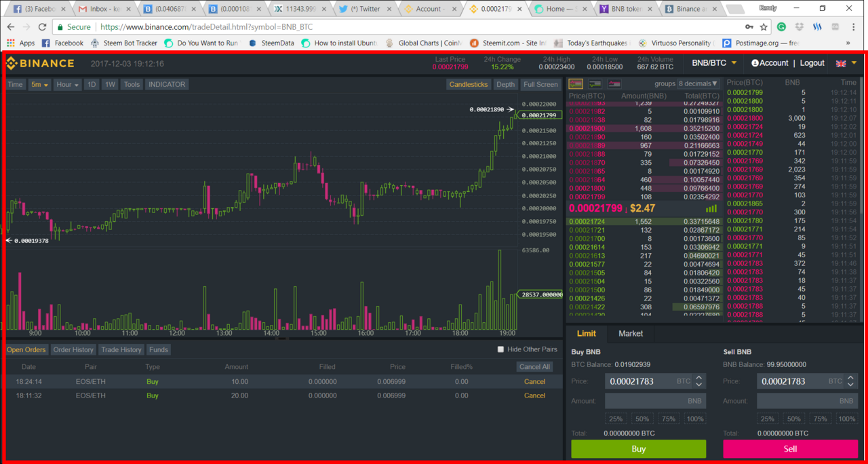Click the UK flag language icon
Viewport: 868px width, 464px height.
(841, 63)
